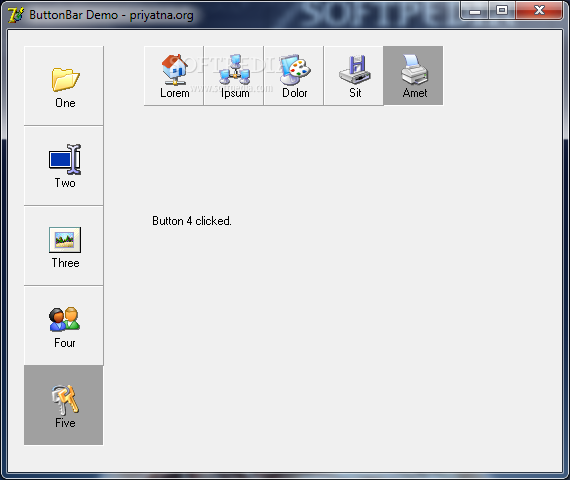Click the folder icon button labeled One

pyautogui.click(x=64, y=86)
